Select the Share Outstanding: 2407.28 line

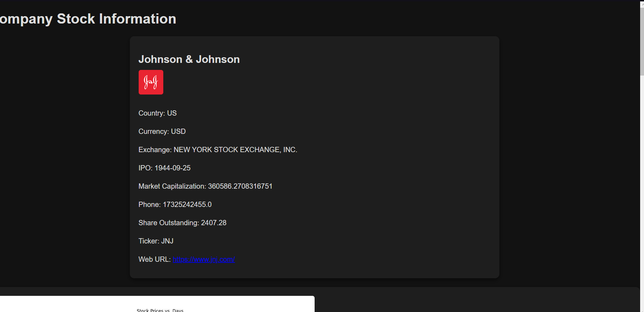click(x=183, y=223)
